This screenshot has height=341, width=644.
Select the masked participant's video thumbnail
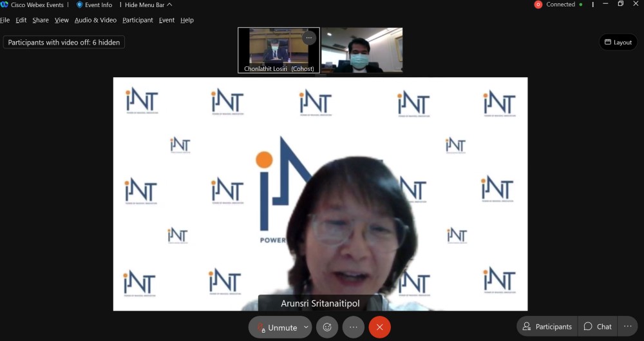[362, 50]
